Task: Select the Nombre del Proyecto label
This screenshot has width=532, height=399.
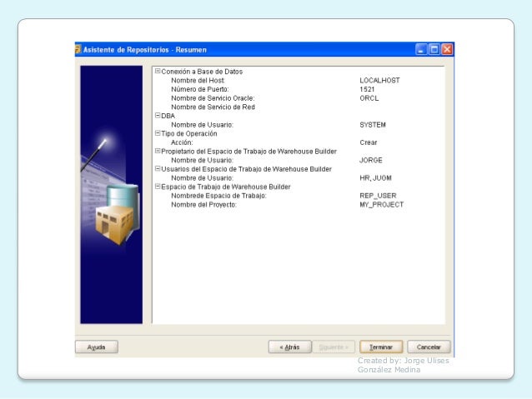Action: coord(204,204)
